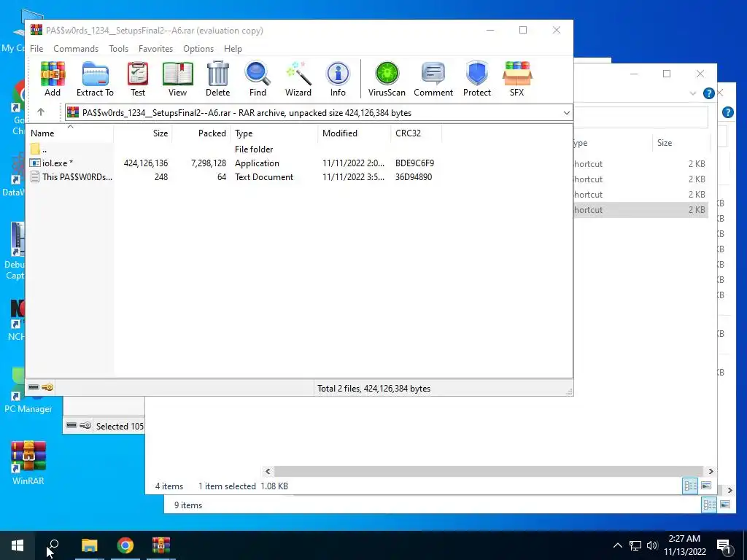Click the key password icon in status bar

[47, 387]
